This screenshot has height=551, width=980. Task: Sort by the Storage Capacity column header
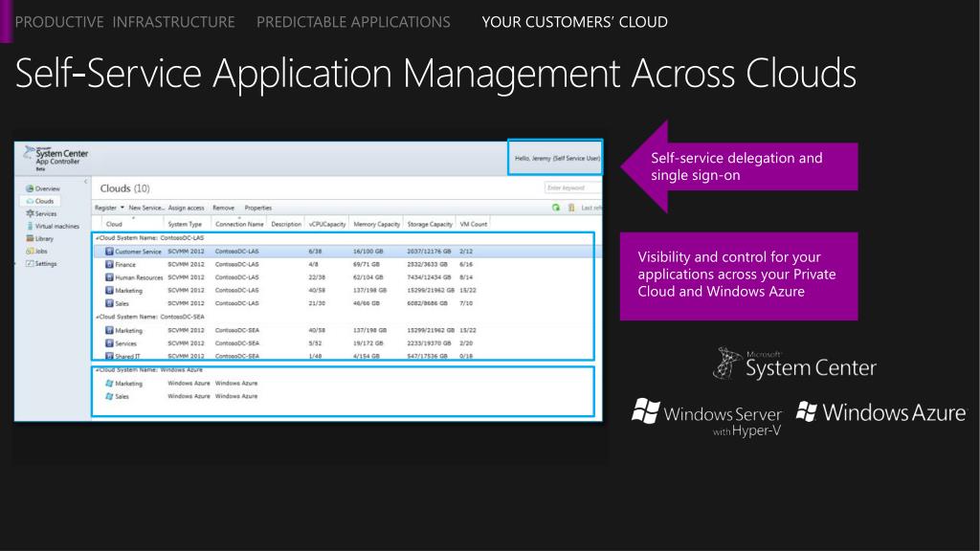(x=430, y=224)
